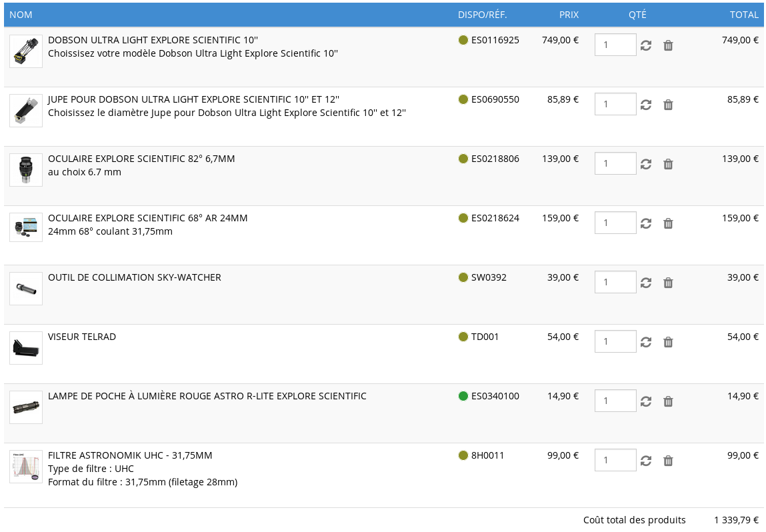Viewport: 766px width, 532px height.
Task: Focus quantity field for Lampe de poche
Action: click(x=615, y=401)
